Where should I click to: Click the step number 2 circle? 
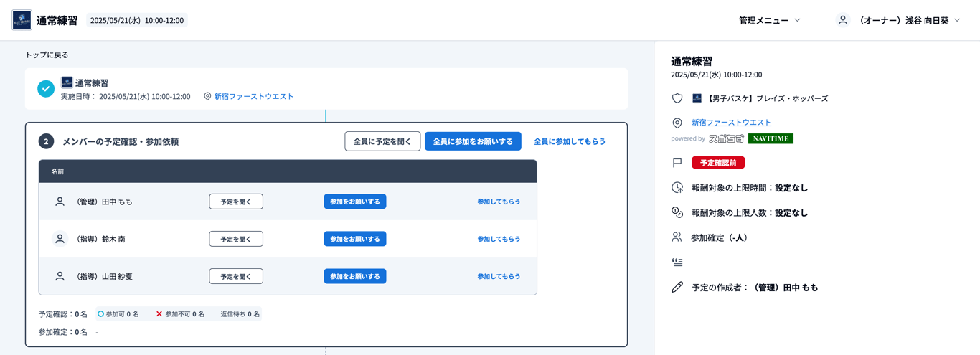tap(46, 141)
